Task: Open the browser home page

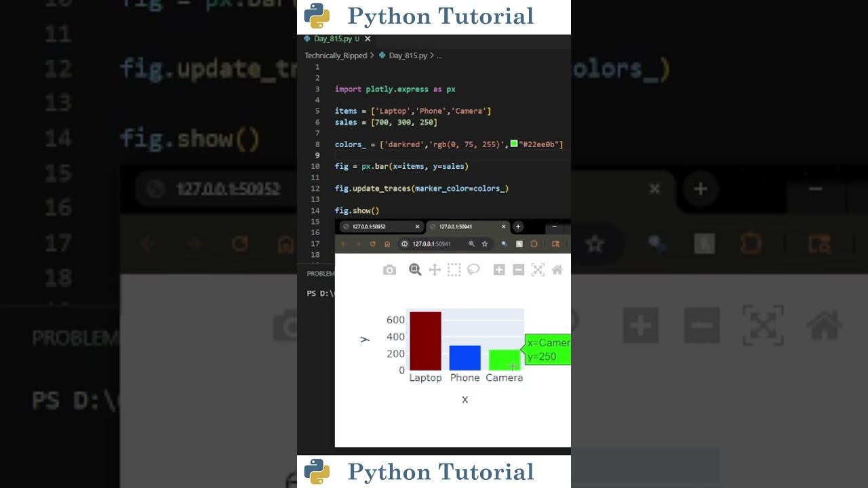Action: (387, 244)
